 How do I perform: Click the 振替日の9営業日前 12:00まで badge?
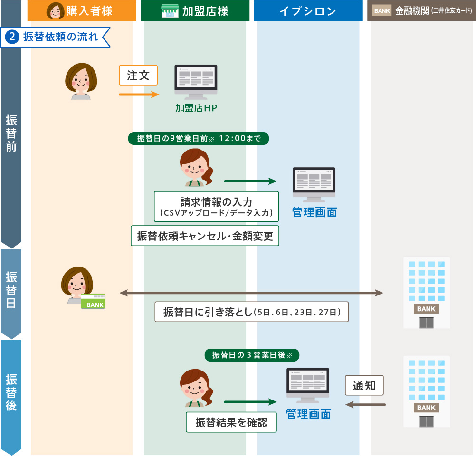pyautogui.click(x=199, y=138)
